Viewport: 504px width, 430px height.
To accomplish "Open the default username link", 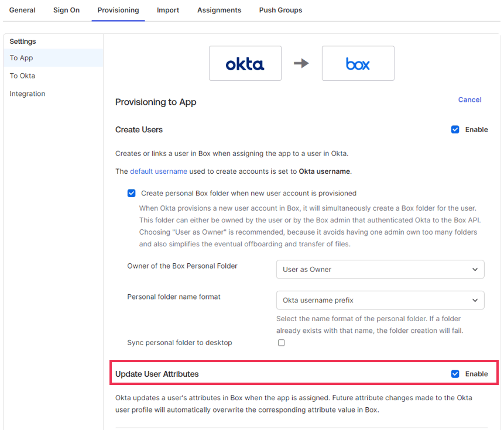I will coord(159,171).
